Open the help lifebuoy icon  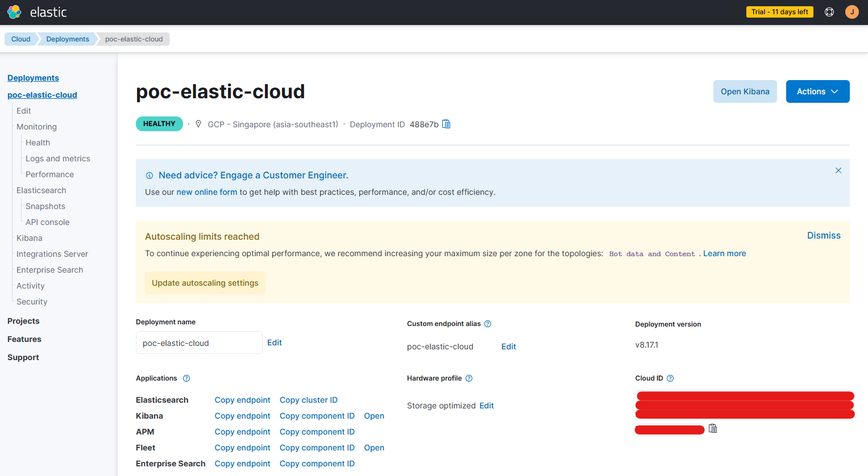click(829, 12)
